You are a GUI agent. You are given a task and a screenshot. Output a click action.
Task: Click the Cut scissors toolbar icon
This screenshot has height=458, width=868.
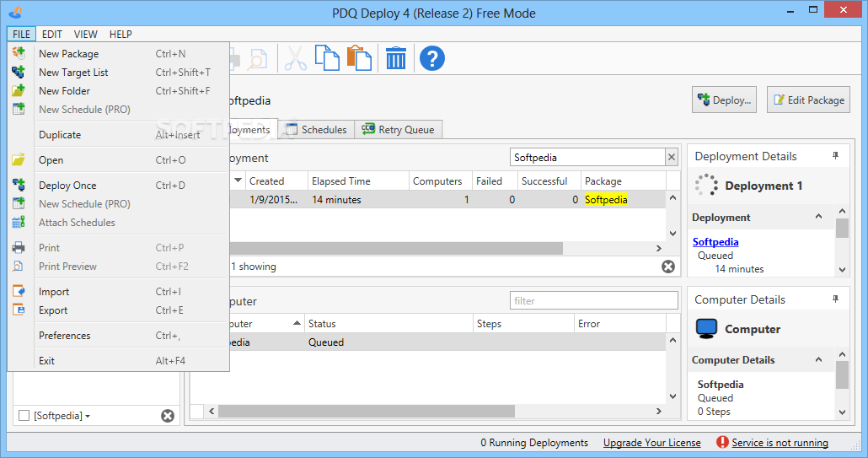[295, 58]
